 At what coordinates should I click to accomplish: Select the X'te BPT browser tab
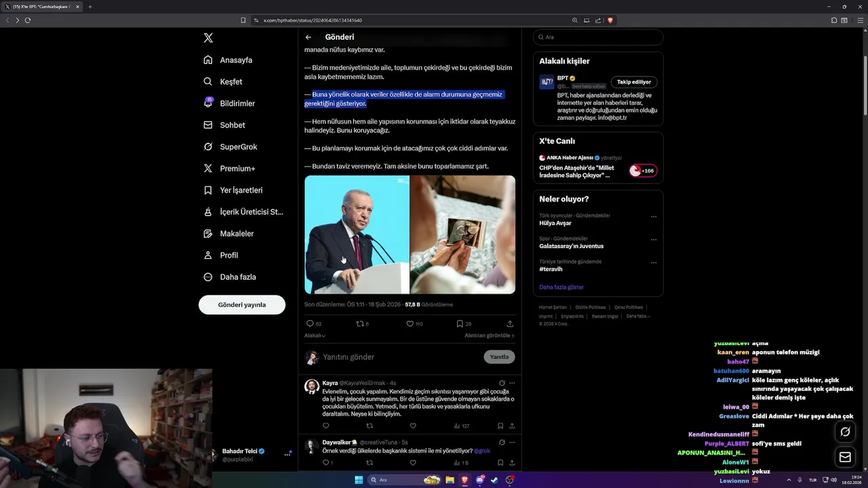(x=42, y=7)
